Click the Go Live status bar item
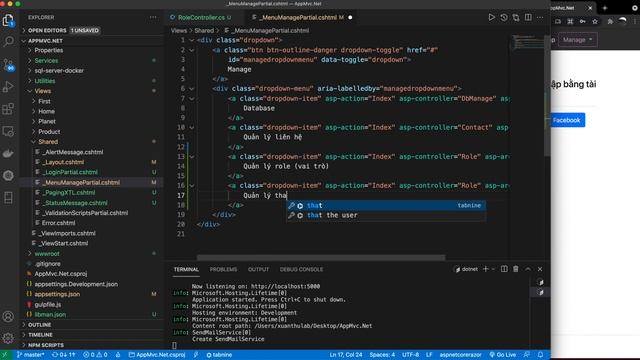Screen dimensions: 640x360 click(x=502, y=355)
